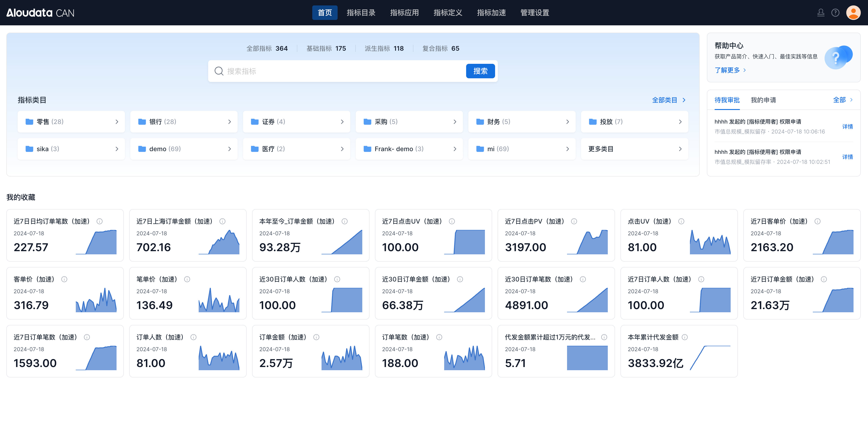This screenshot has height=434, width=868.
Task: Click the user avatar icon
Action: pyautogui.click(x=853, y=13)
